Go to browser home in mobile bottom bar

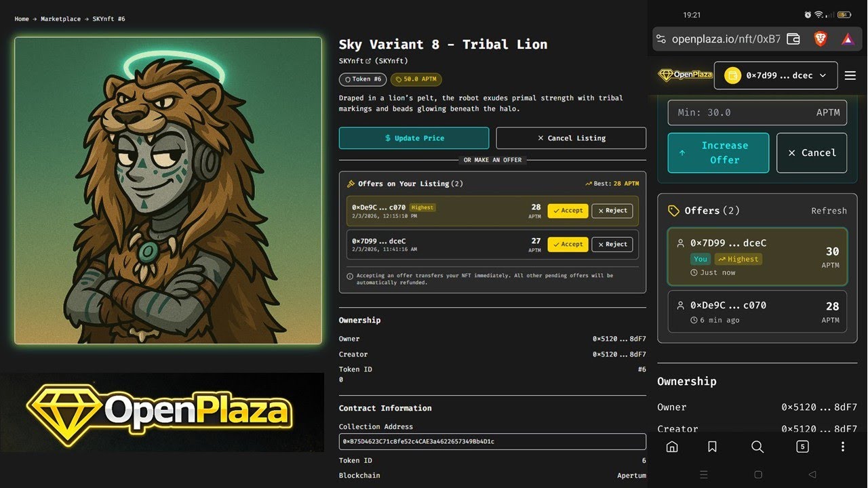(x=672, y=447)
